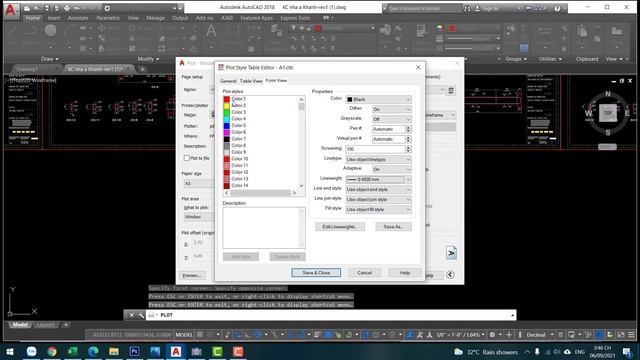Click the Plot printer icon in Quick Access toolbar
Viewport: 640px width, 360px height.
[x=67, y=8]
